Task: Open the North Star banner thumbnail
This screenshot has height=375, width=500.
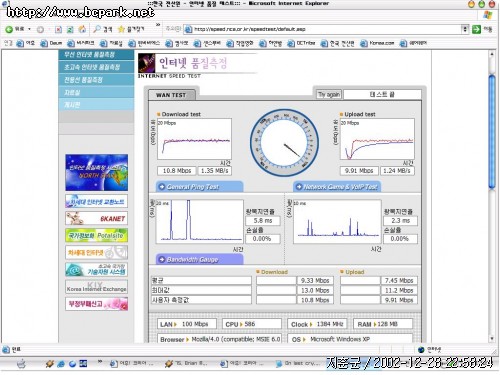Action: coord(96,173)
